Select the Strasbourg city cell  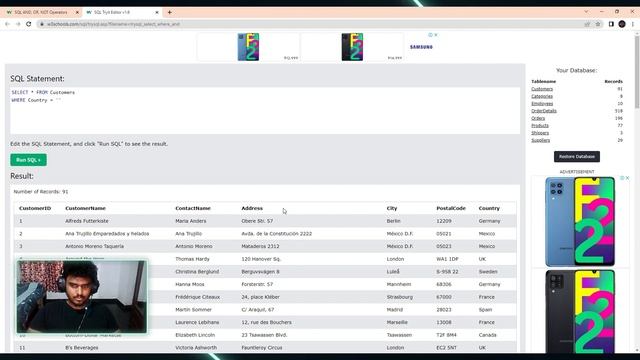tap(400, 297)
